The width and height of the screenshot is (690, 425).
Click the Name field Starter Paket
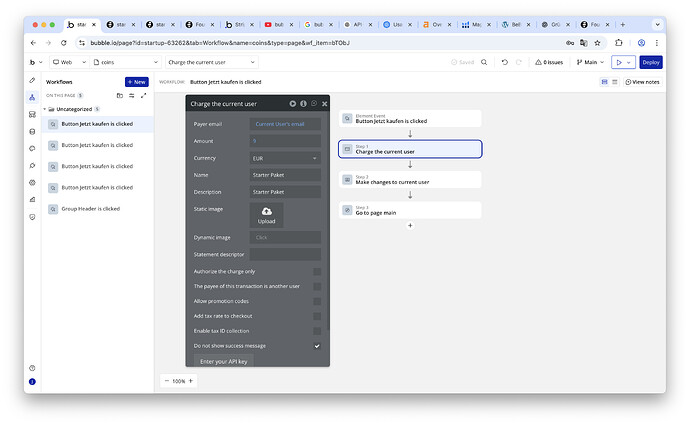coord(285,175)
